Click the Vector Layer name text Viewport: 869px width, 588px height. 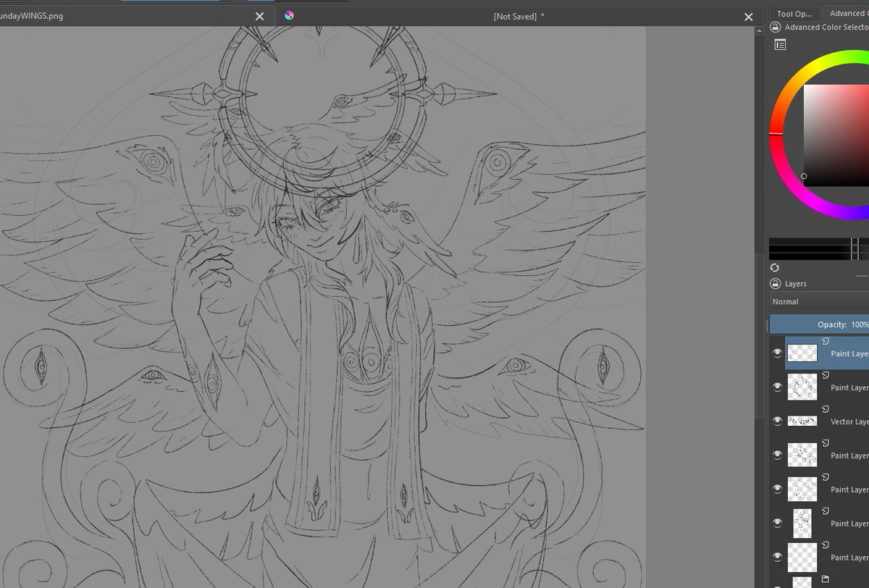point(849,421)
